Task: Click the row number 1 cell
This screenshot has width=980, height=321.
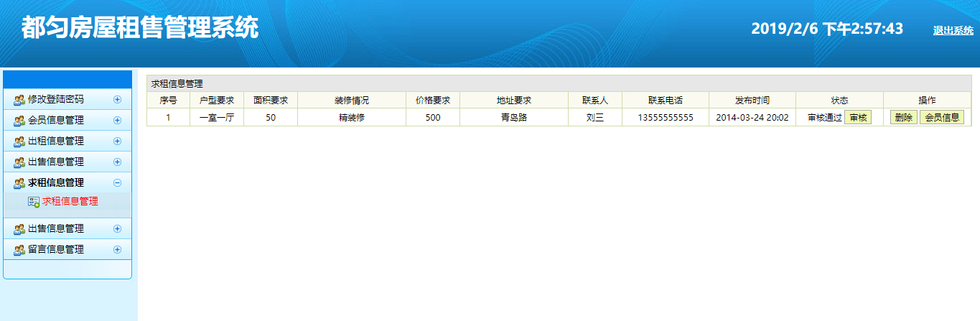Action: (169, 117)
